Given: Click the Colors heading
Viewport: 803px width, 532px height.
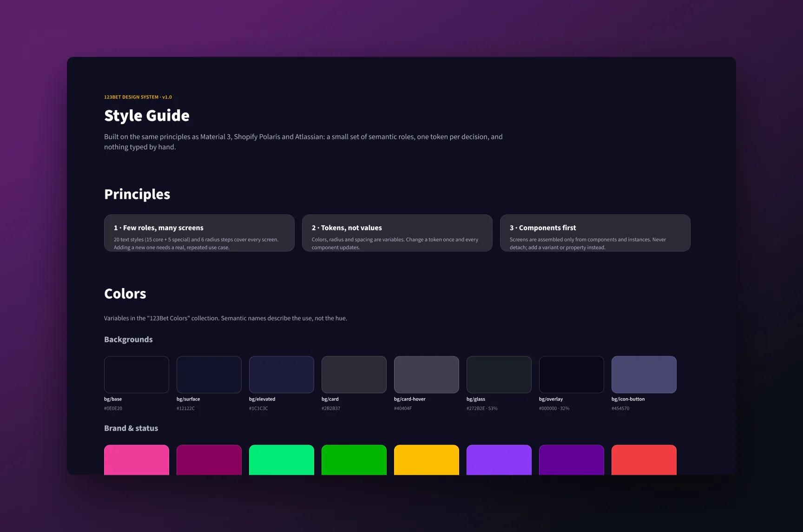Looking at the screenshot, I should (125, 294).
